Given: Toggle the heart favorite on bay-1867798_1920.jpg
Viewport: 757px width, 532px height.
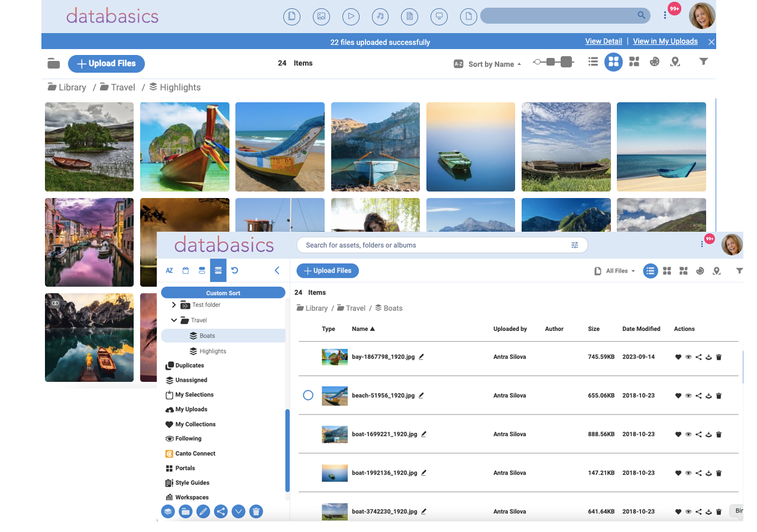Looking at the screenshot, I should click(x=678, y=357).
